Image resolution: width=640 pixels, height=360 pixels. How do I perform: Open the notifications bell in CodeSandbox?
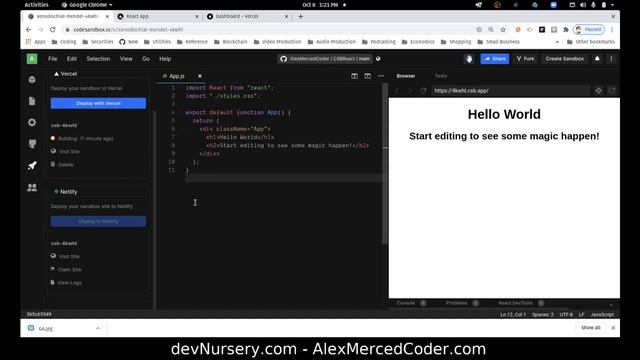(x=597, y=59)
